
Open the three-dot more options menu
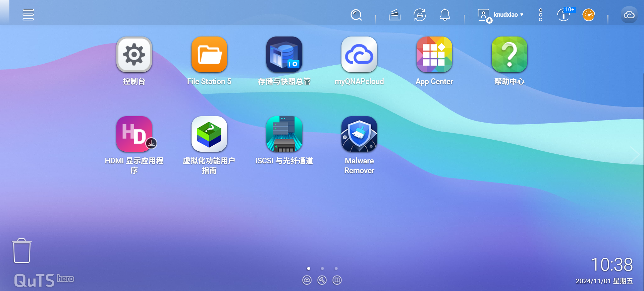pos(540,15)
